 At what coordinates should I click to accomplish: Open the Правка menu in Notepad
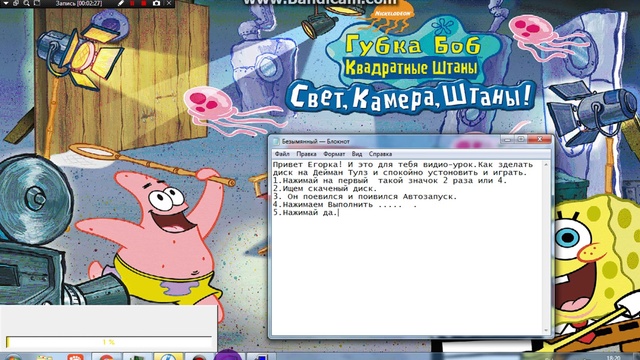(x=306, y=154)
